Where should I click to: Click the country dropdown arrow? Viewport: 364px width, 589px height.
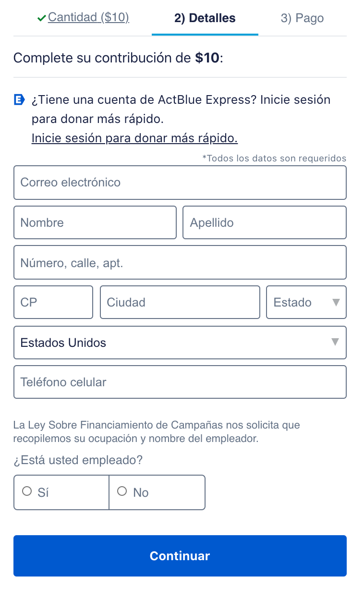click(335, 342)
